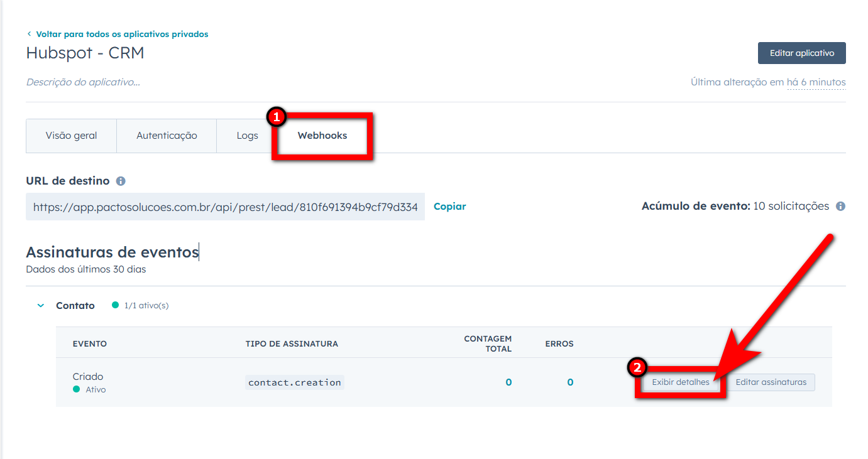Image resolution: width=868 pixels, height=459 pixels.
Task: Click the Descrição do aplicativo placeholder
Action: click(x=83, y=82)
